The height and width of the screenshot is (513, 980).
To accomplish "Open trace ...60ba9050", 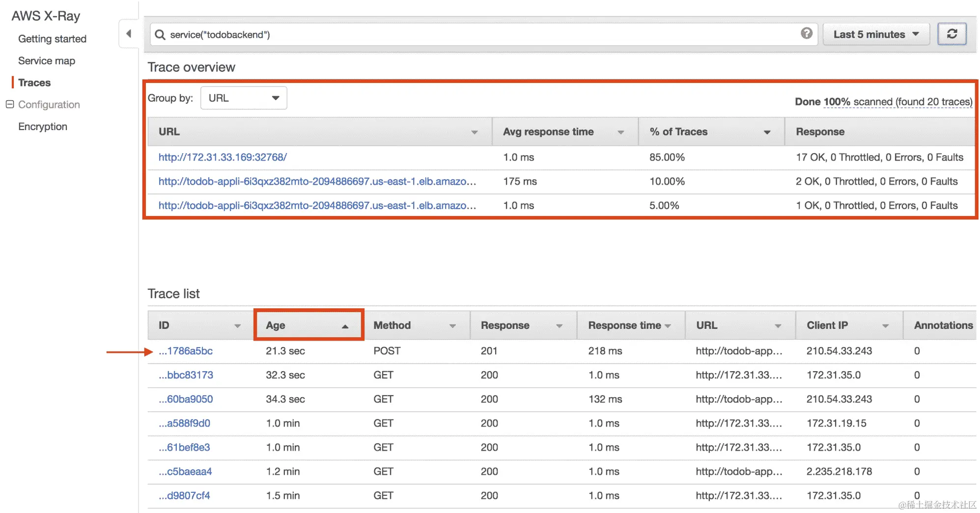I will tap(186, 399).
